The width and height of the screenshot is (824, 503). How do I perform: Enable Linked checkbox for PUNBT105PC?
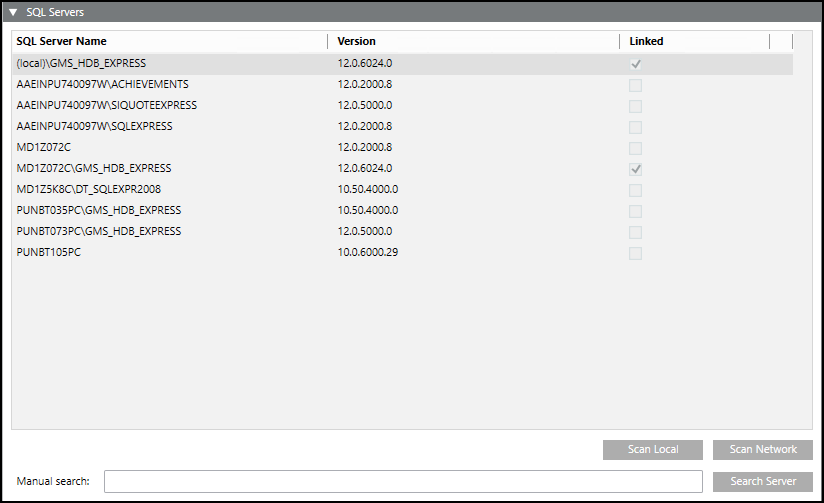click(x=635, y=253)
